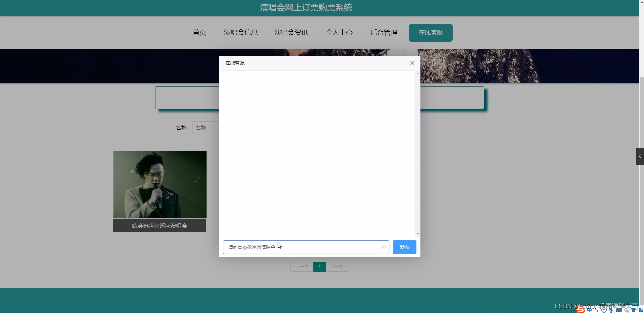Open 后台管理 from the navbar
This screenshot has width=644, height=313.
tap(384, 32)
